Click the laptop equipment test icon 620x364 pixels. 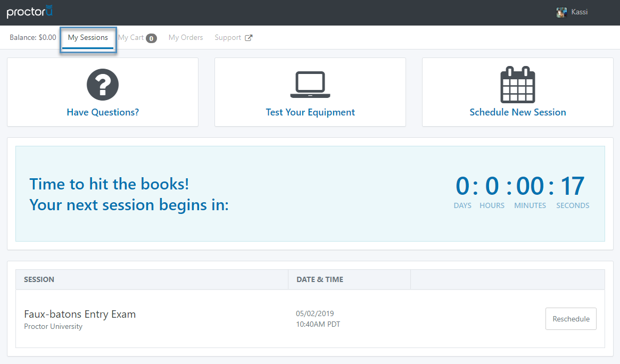click(310, 85)
